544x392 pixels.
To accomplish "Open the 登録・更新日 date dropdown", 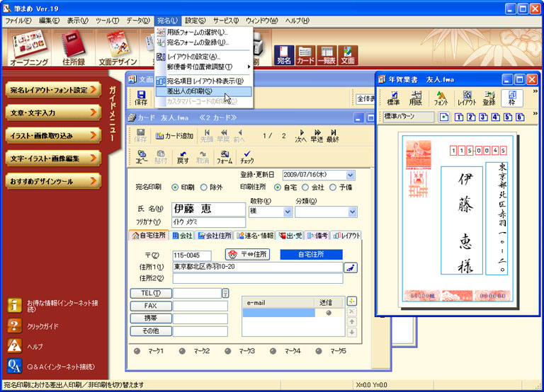I will tap(350, 175).
